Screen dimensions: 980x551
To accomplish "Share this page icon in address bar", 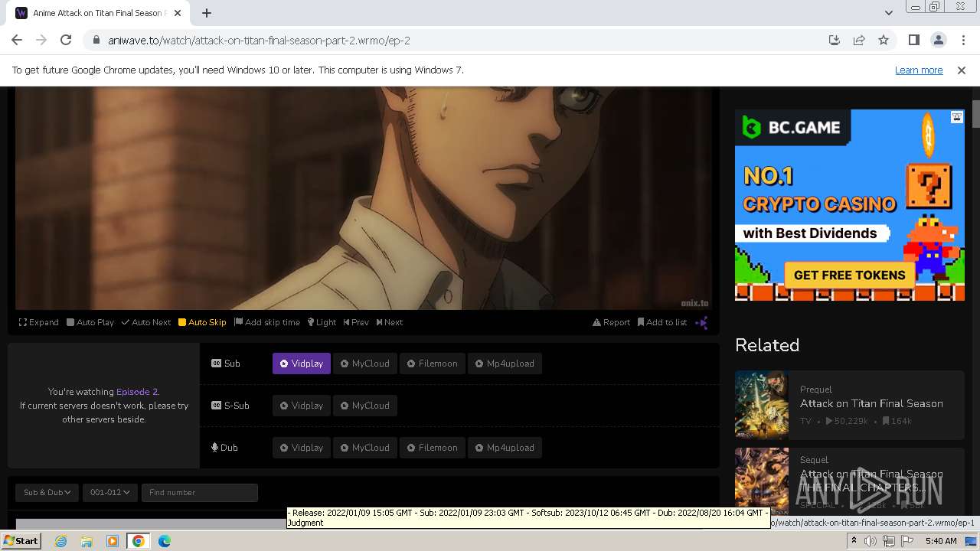I will point(859,40).
